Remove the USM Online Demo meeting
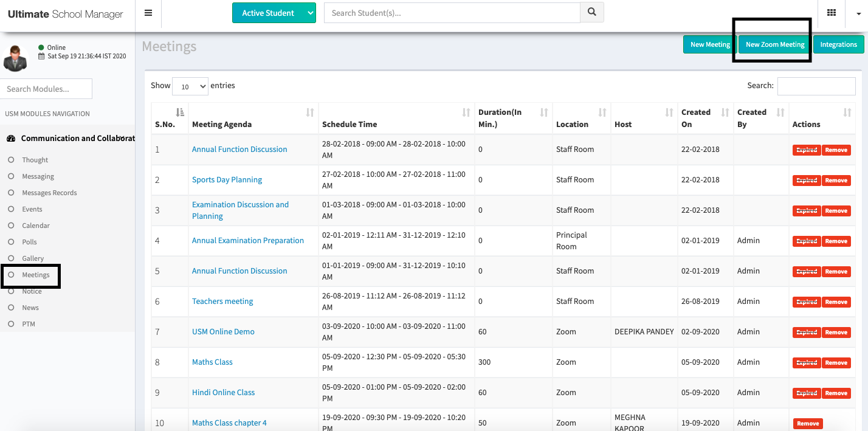Viewport: 868px width, 431px height. [836, 333]
